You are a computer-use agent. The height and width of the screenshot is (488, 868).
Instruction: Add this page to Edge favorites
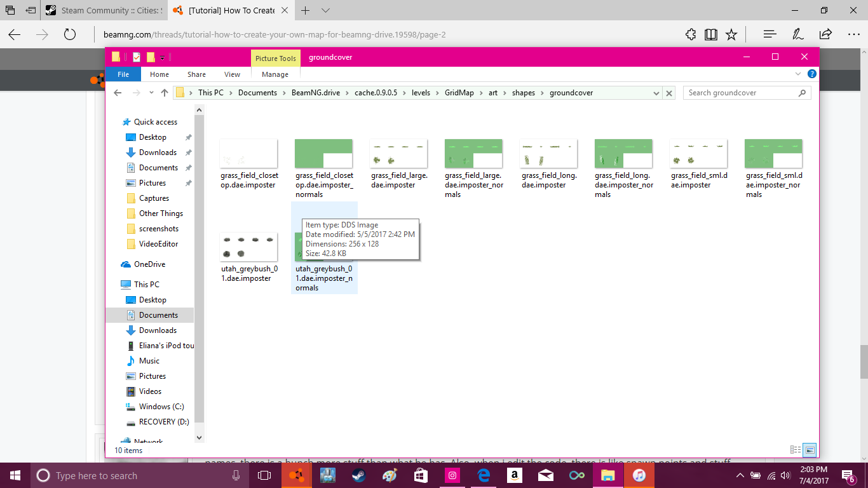coord(731,34)
